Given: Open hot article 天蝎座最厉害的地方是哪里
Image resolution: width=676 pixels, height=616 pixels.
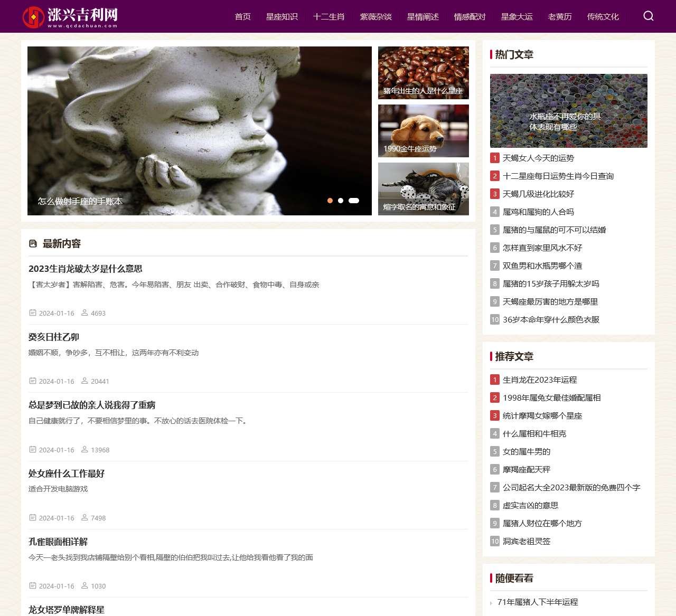Looking at the screenshot, I should 550,301.
